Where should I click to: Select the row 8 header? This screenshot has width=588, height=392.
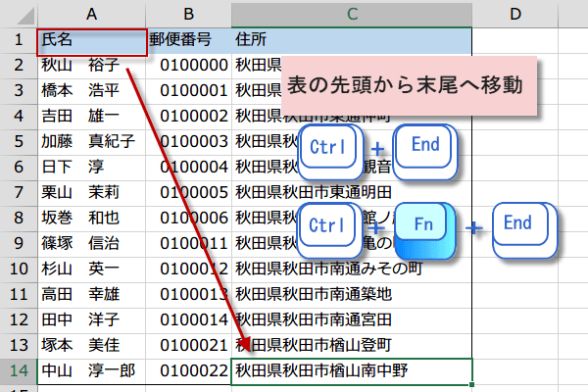click(x=17, y=218)
